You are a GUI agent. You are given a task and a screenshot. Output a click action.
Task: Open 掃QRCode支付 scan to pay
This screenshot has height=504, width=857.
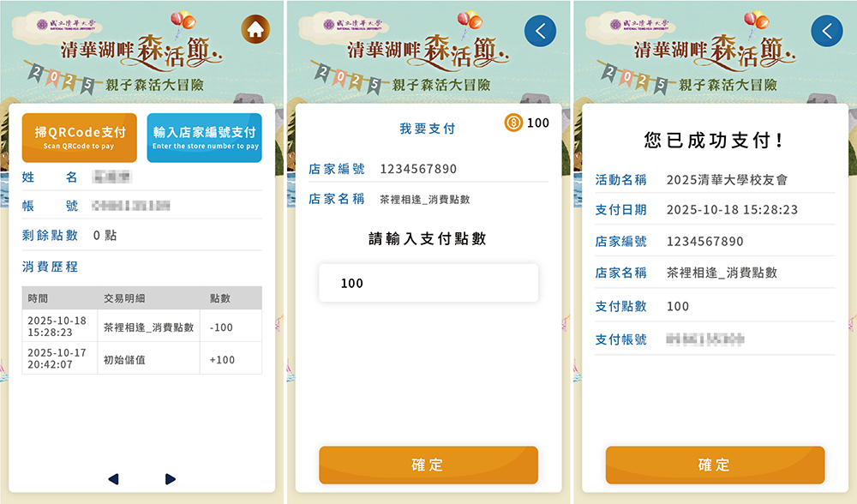coord(79,138)
